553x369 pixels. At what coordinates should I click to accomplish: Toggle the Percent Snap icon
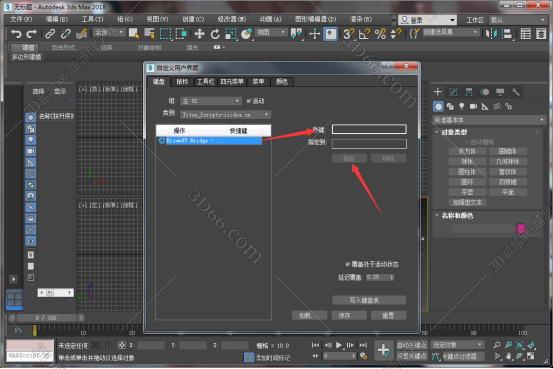point(380,34)
